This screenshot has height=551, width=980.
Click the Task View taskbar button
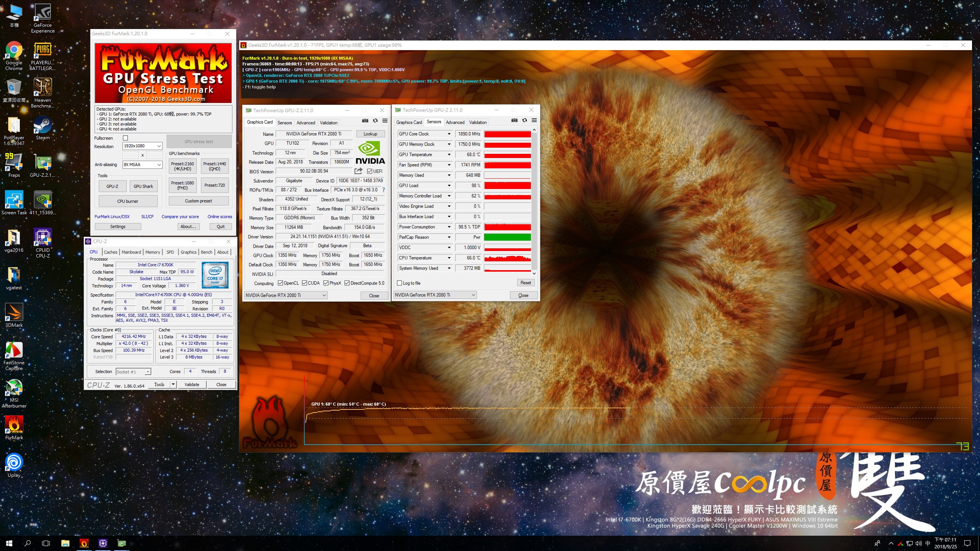tap(46, 543)
